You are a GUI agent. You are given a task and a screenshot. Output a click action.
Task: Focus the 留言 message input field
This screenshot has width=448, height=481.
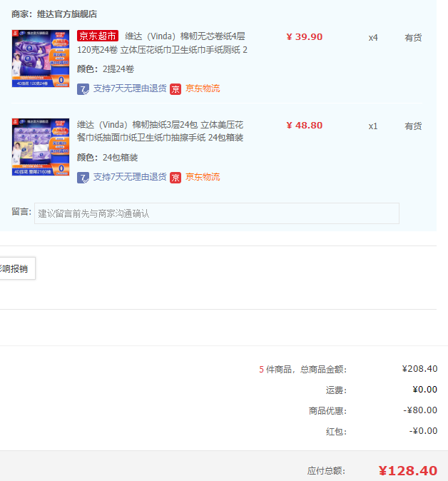[217, 213]
